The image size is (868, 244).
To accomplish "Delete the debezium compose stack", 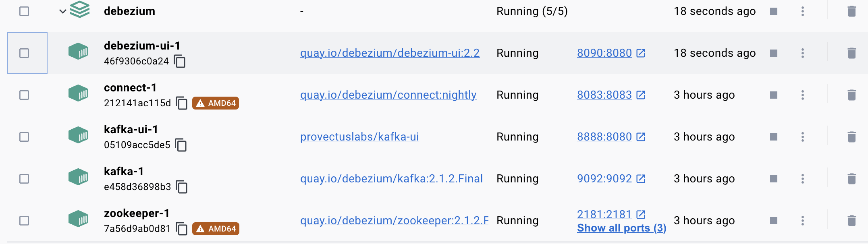I will tap(851, 11).
